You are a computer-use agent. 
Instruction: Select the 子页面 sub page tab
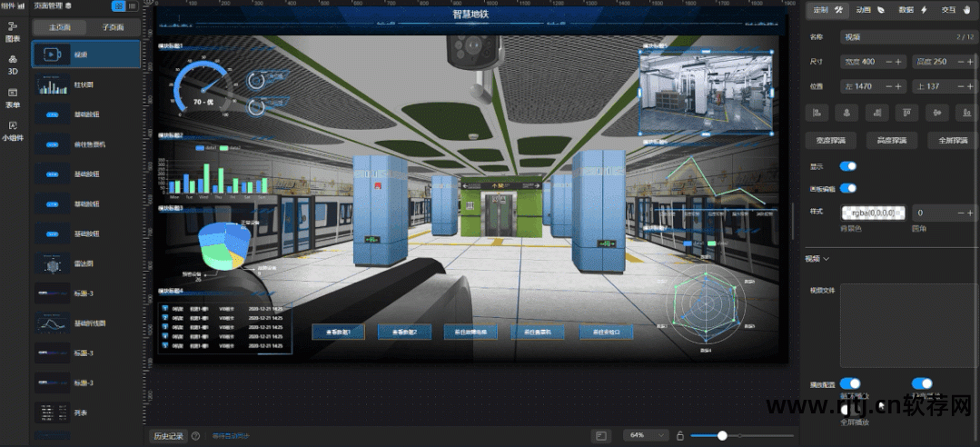[113, 27]
